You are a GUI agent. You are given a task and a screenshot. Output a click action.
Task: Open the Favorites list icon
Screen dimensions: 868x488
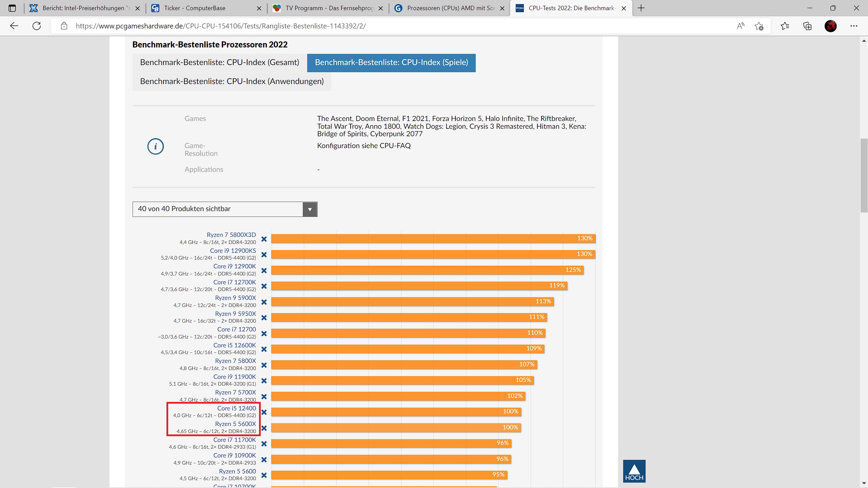pos(785,26)
